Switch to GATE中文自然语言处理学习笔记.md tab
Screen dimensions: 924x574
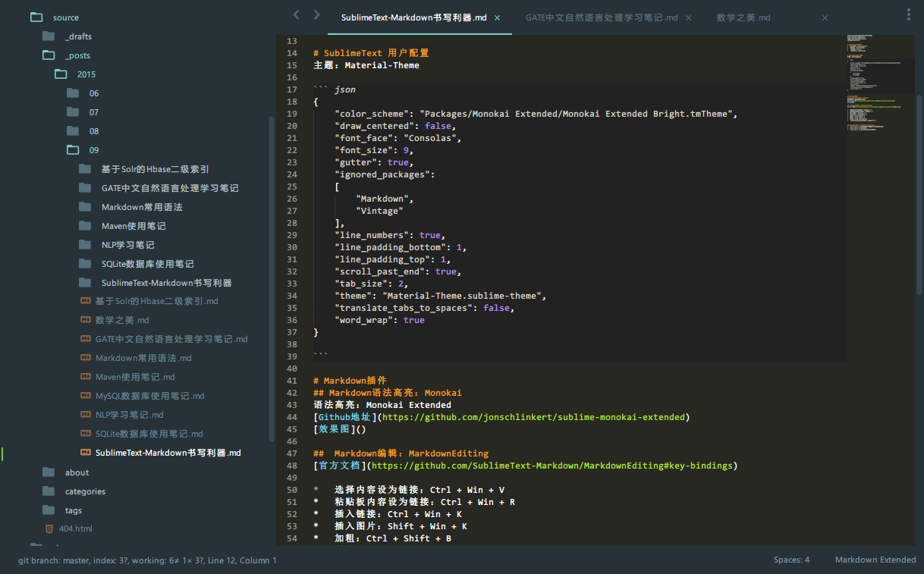[x=602, y=17]
